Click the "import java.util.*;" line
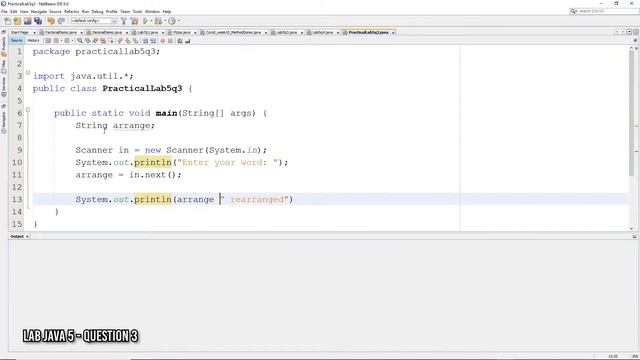 pyautogui.click(x=83, y=76)
